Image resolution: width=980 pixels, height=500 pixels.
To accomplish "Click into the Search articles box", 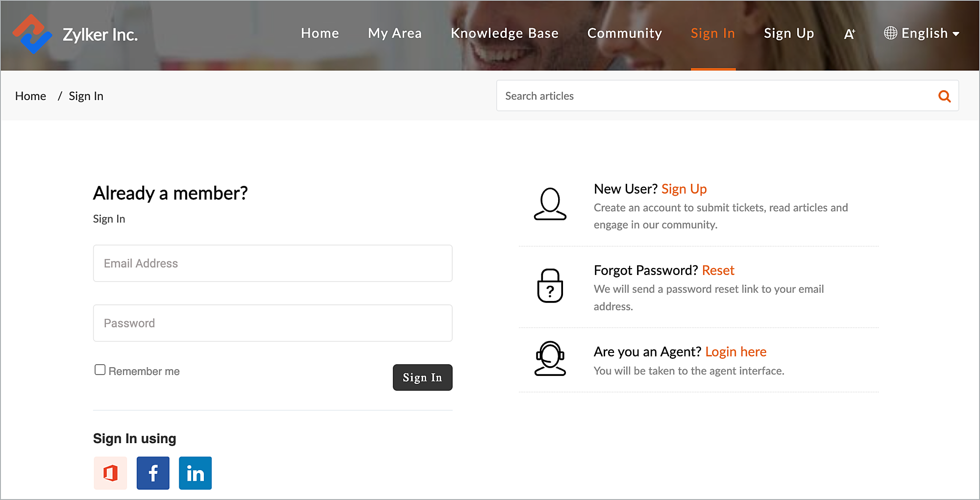I will click(715, 96).
